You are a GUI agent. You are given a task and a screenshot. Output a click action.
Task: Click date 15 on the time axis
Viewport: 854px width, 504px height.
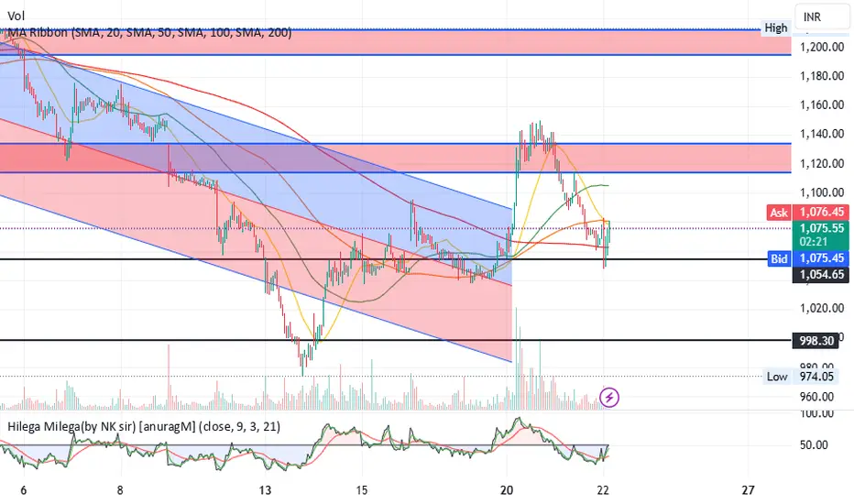[x=362, y=490]
